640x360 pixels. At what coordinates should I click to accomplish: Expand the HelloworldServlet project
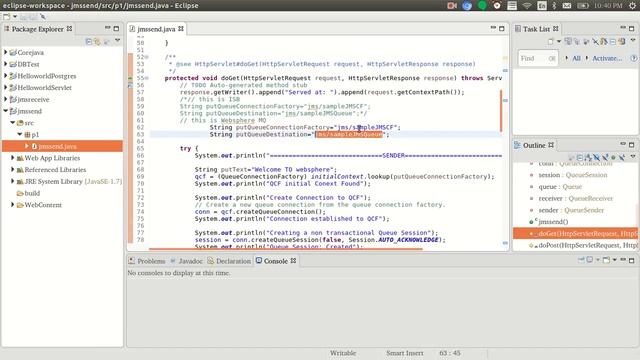tap(5, 87)
